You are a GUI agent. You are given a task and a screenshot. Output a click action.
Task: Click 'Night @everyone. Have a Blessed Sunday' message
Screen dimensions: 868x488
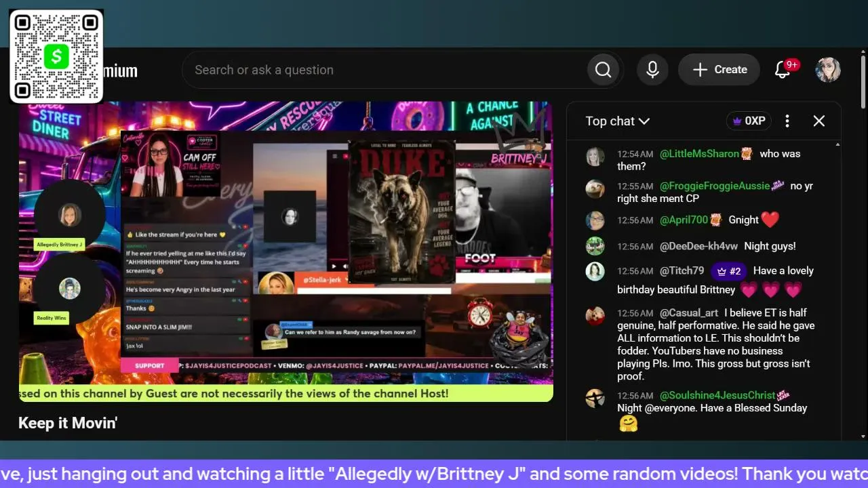point(712,408)
